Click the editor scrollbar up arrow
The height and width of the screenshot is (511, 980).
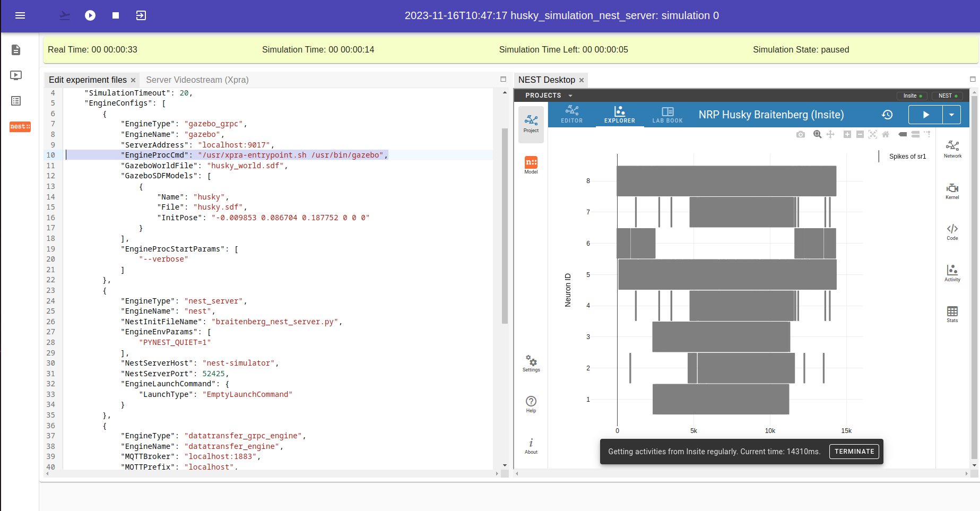tap(505, 92)
